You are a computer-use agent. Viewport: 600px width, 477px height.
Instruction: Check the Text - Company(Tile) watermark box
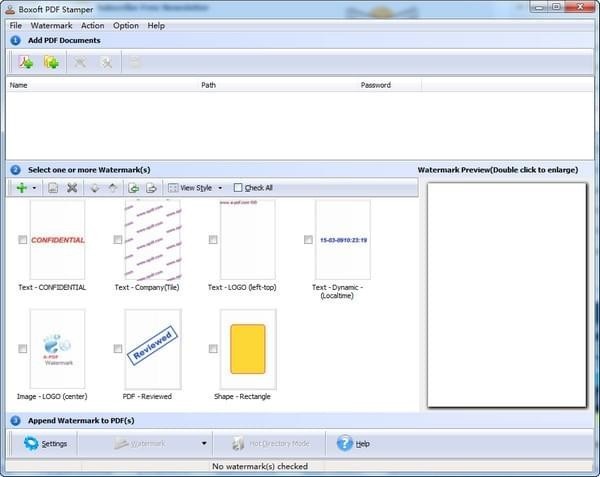[118, 240]
